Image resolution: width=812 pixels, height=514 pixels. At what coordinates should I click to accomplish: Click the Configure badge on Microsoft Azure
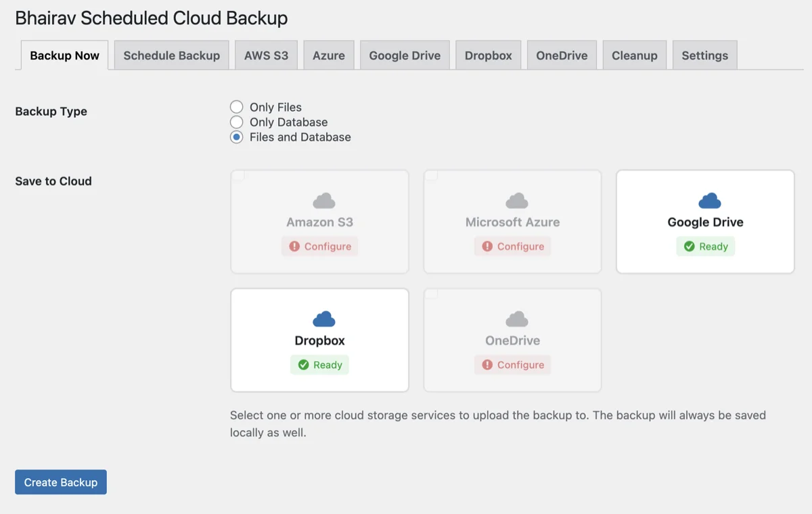[x=512, y=246]
